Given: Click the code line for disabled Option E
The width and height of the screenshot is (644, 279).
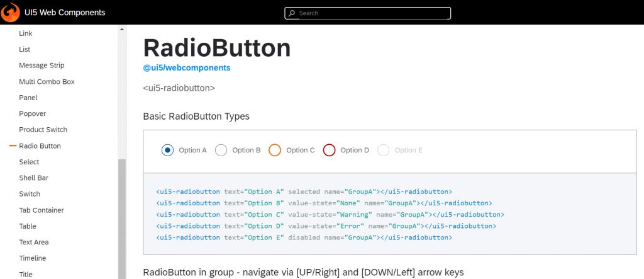Looking at the screenshot, I should [304, 238].
